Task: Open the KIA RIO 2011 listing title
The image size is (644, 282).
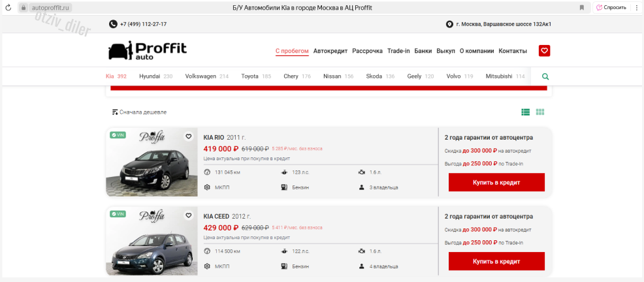Action: (225, 138)
